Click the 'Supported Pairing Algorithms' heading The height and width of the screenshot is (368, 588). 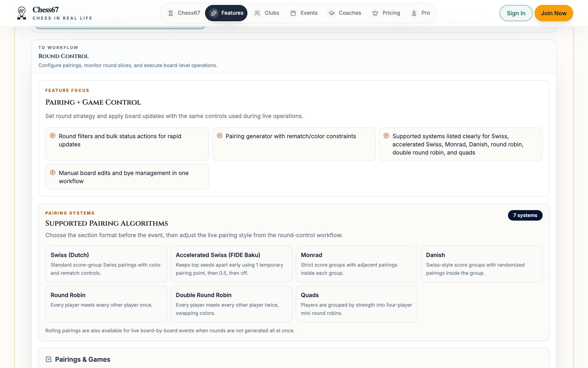pos(107,224)
